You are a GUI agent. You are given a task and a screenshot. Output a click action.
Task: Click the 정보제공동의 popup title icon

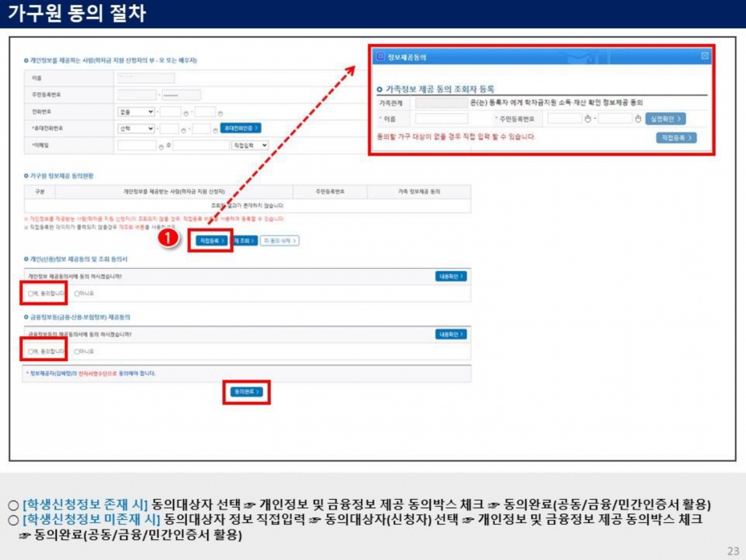381,57
